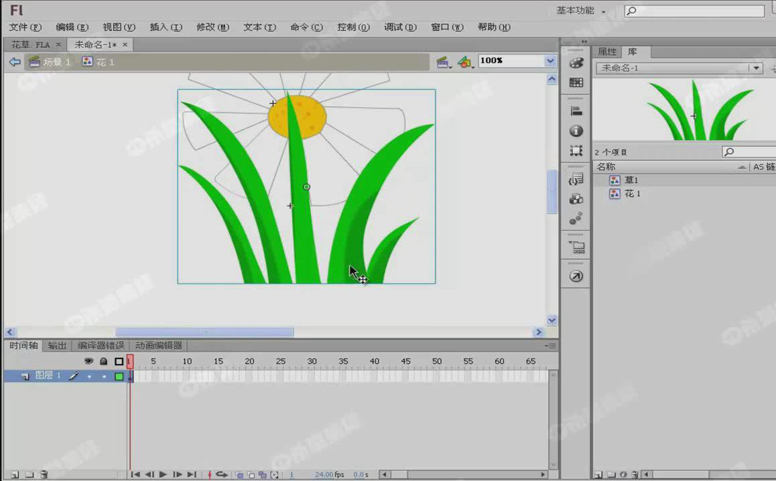Select the 草1 symbol in library
This screenshot has width=776, height=481.
click(631, 180)
